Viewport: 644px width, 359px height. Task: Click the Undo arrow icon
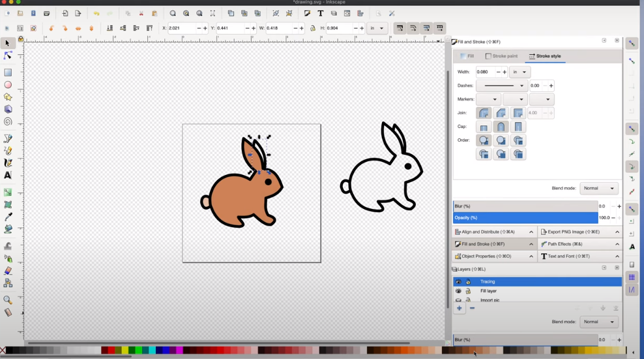coord(96,14)
